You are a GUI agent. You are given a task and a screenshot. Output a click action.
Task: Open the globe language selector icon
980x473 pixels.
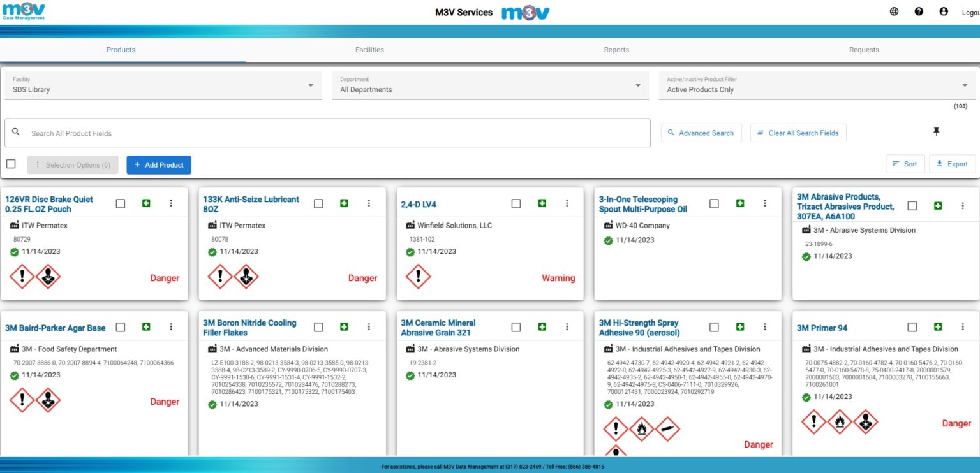click(x=894, y=11)
